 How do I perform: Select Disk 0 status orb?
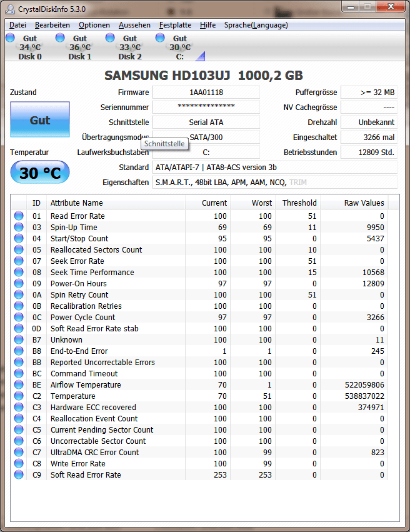coord(11,38)
